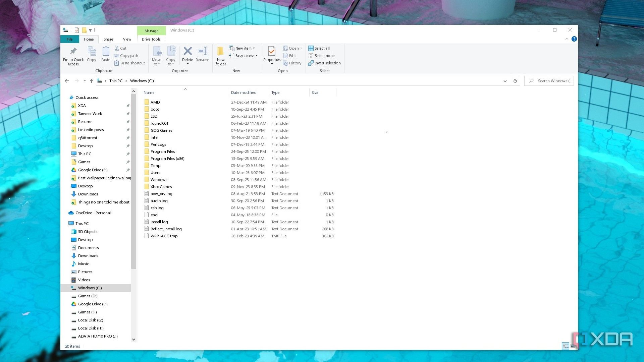644x362 pixels.
Task: Click the Paste clipboard icon
Action: click(x=106, y=51)
